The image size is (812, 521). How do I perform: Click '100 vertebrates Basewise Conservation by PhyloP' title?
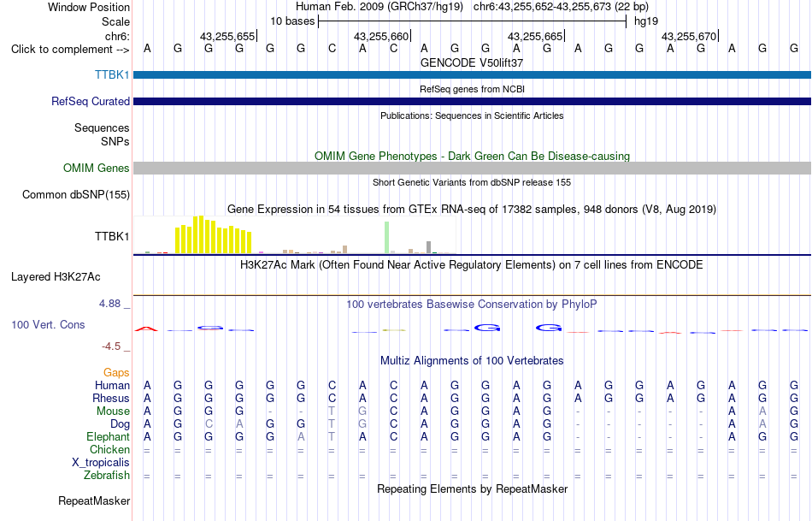click(472, 305)
